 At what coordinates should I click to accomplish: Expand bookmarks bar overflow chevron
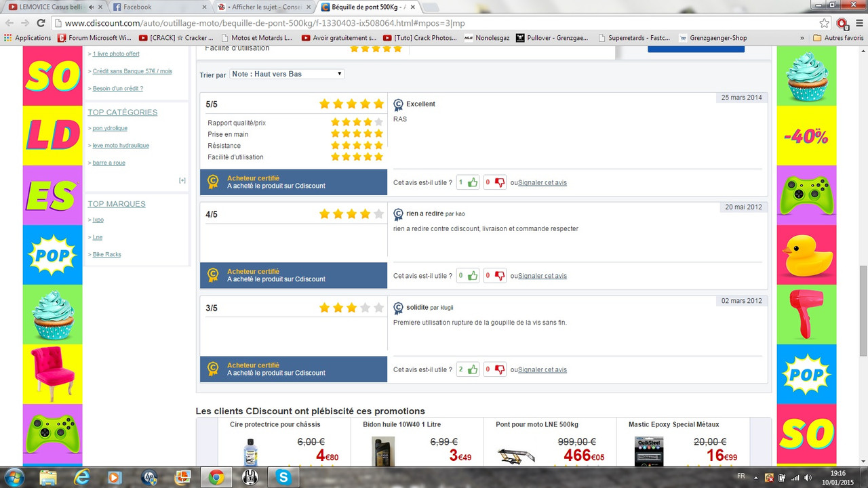802,38
